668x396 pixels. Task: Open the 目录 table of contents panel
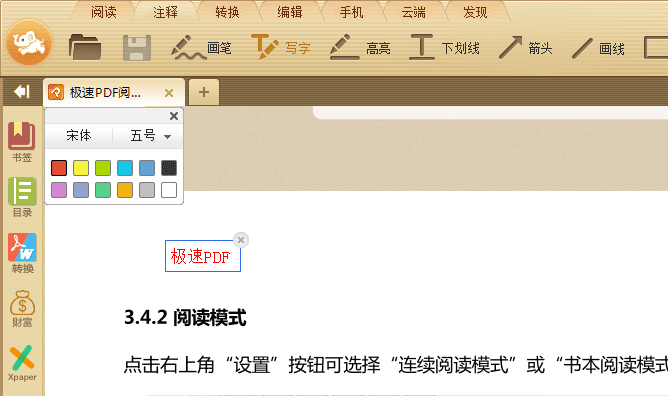click(x=22, y=198)
